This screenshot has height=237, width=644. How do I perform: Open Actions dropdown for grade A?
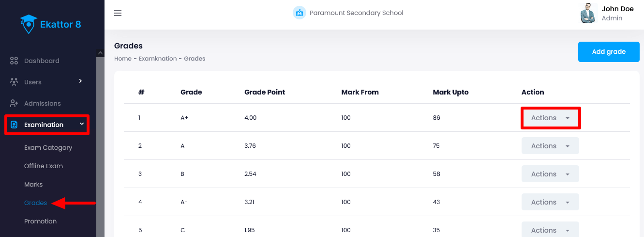coord(550,146)
